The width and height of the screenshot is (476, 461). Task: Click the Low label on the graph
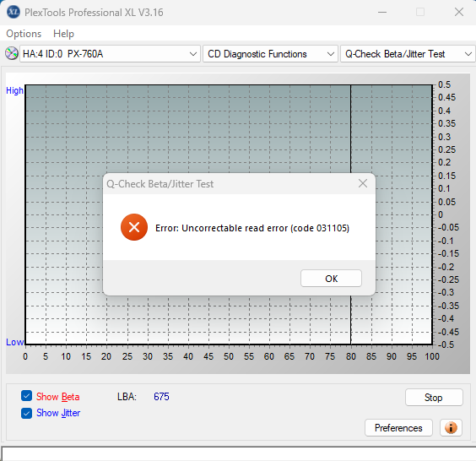pos(14,342)
